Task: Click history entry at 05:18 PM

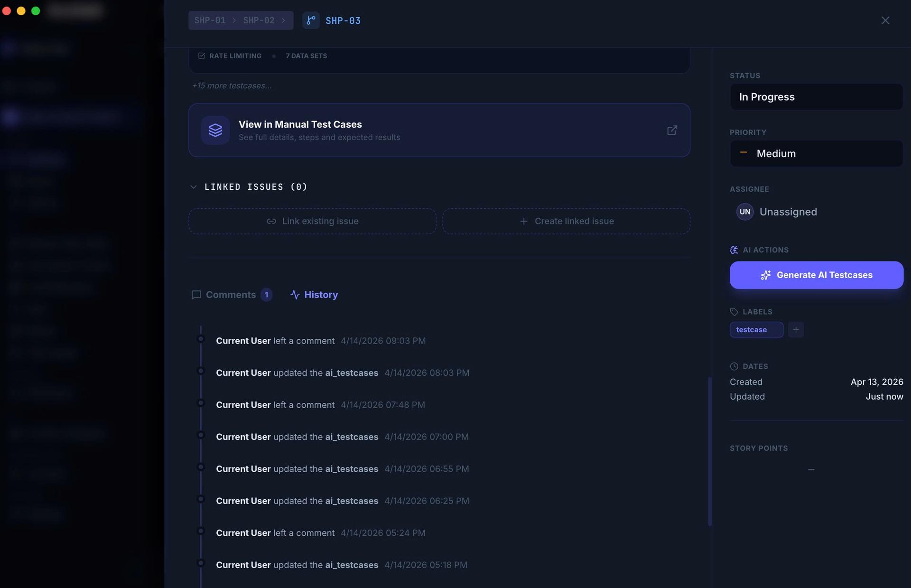Action: coord(342,565)
